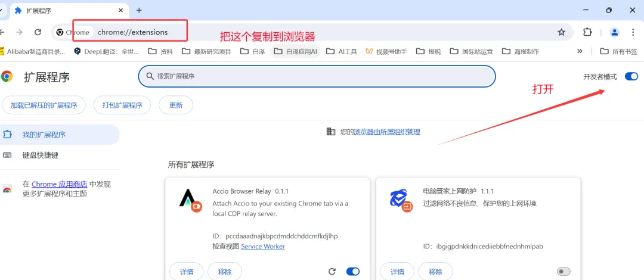Open the 所有书签 folder

618,51
